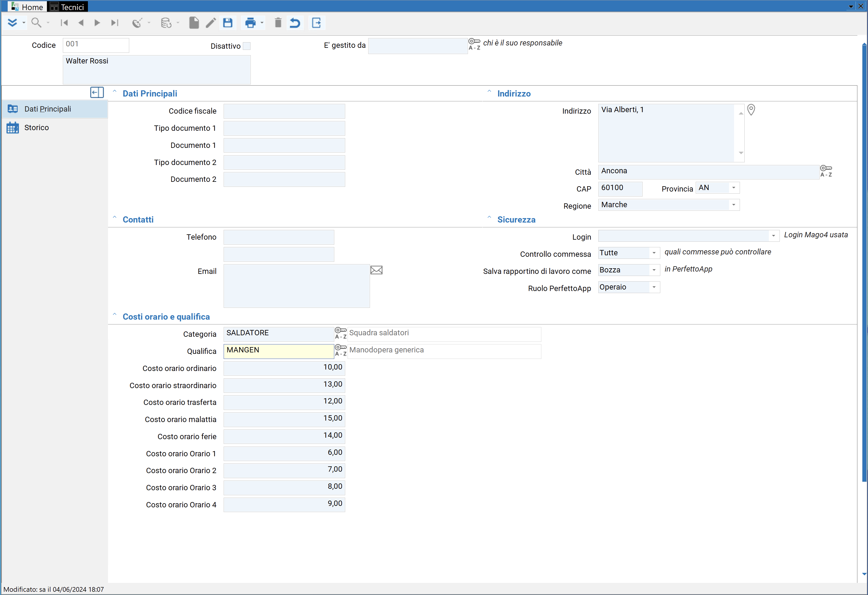Screen dimensions: 868x595
Task: Click the search magnifier toolbar icon
Action: pyautogui.click(x=36, y=23)
